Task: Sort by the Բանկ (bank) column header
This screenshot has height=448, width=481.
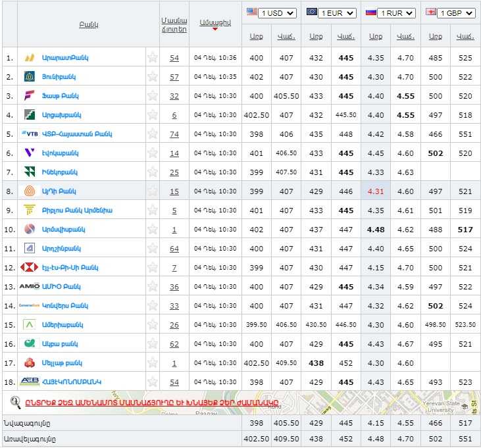Action: tap(88, 24)
